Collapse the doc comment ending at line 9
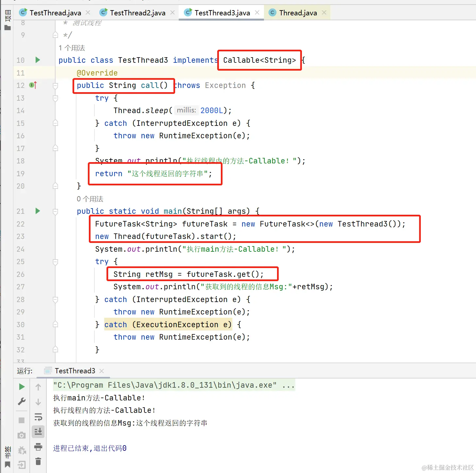Image resolution: width=476 pixels, height=473 pixels. (x=56, y=35)
